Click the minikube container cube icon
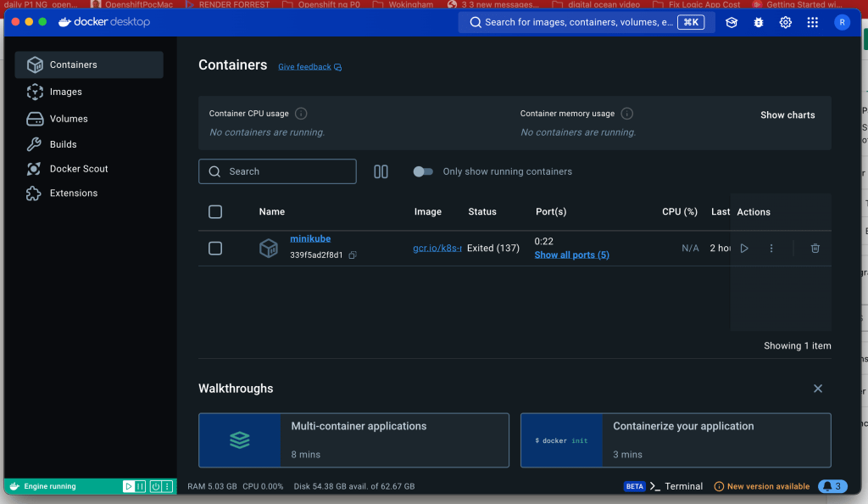This screenshot has width=868, height=504. tap(269, 248)
